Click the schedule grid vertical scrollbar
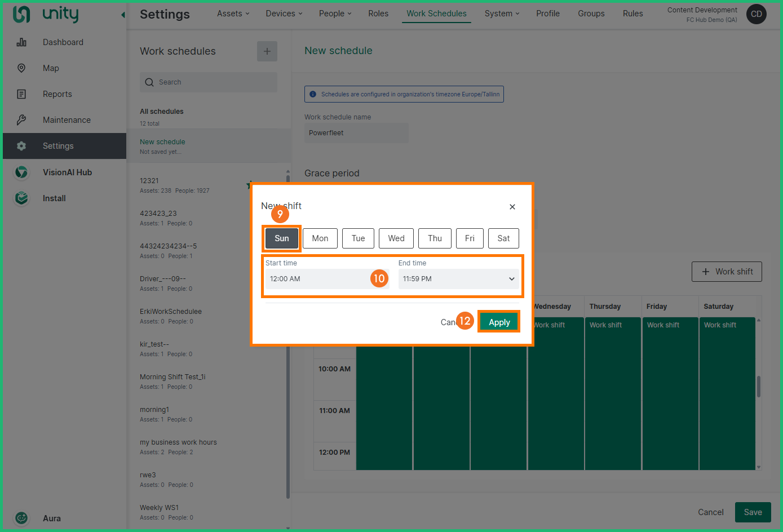 point(758,387)
